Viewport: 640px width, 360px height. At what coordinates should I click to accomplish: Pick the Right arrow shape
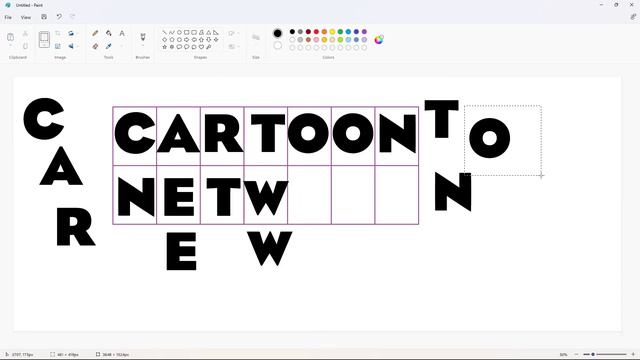[x=187, y=40]
